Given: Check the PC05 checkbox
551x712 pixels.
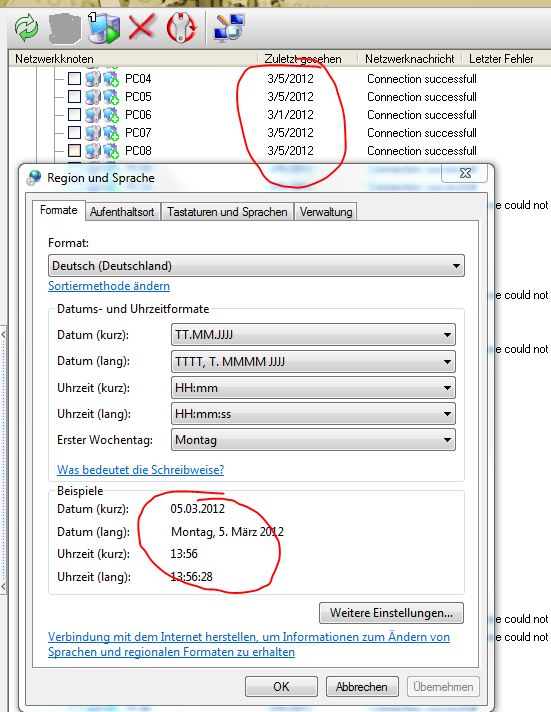Looking at the screenshot, I should point(74,97).
